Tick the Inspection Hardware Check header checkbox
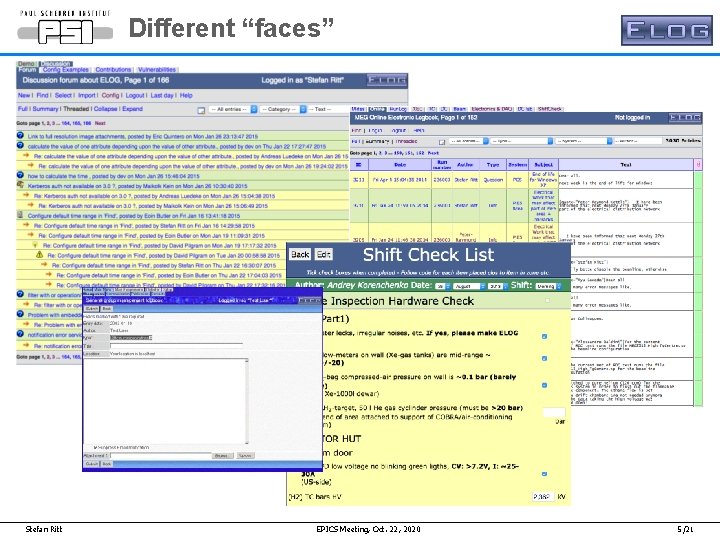 [x=547, y=301]
